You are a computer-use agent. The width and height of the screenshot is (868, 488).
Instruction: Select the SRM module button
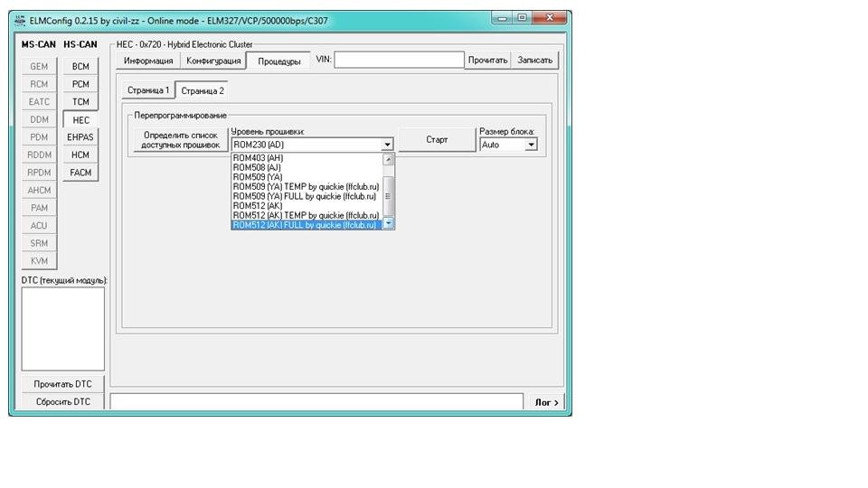click(39, 243)
